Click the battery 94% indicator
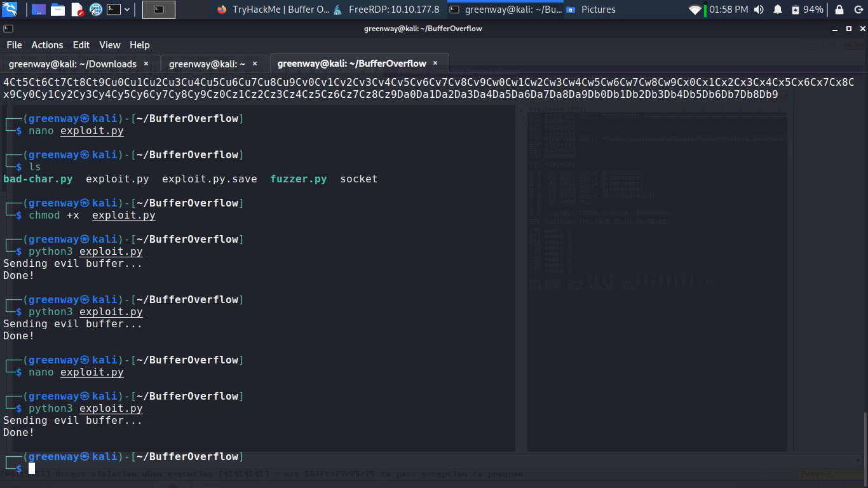 click(x=807, y=10)
